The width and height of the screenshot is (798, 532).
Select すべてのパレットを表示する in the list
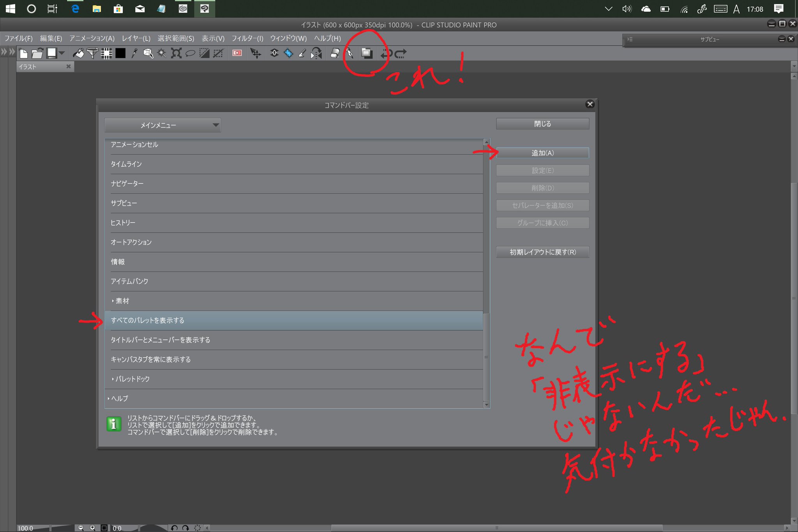294,320
